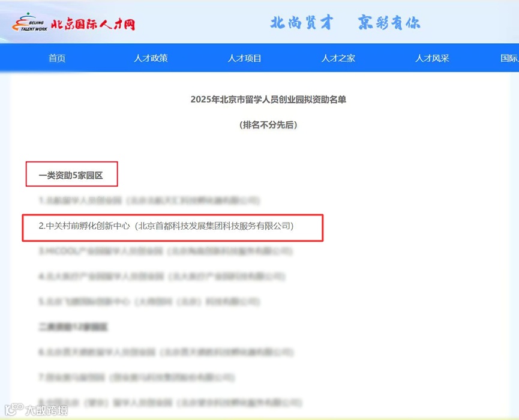Click the partially visible 国际 nav item
The width and height of the screenshot is (519, 420).
tap(509, 58)
